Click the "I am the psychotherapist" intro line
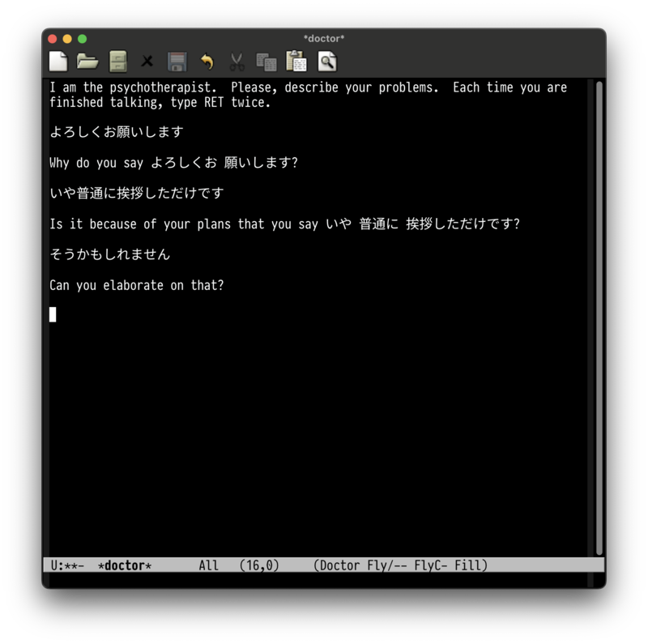648x644 pixels. point(308,87)
